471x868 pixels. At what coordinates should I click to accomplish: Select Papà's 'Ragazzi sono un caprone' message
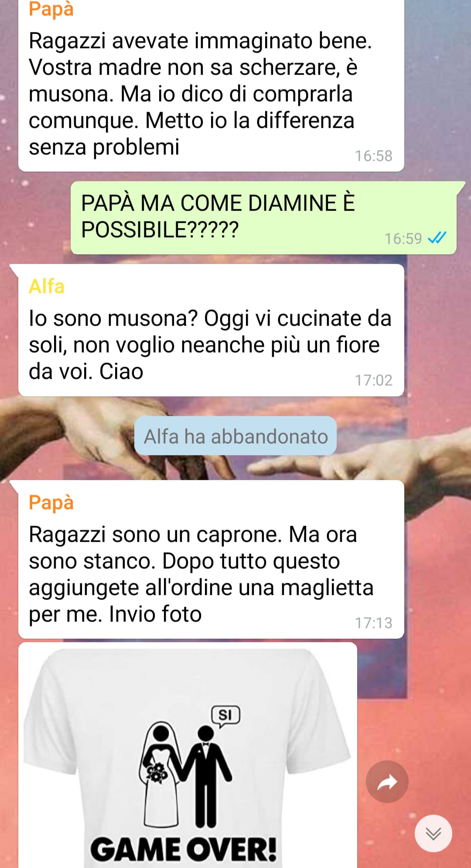coord(211,559)
